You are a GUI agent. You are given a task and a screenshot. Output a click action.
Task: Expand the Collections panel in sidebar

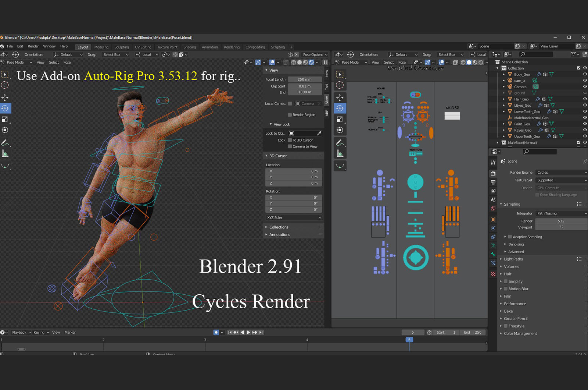click(279, 227)
